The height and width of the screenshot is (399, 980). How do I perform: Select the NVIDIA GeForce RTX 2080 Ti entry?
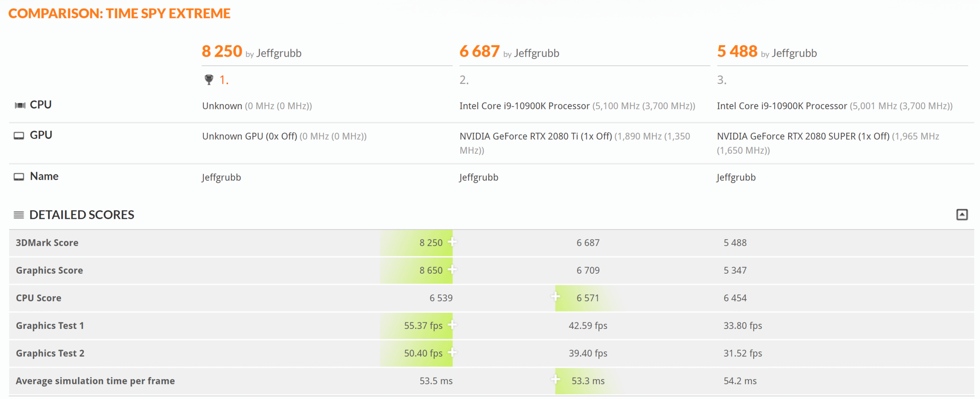(x=575, y=143)
